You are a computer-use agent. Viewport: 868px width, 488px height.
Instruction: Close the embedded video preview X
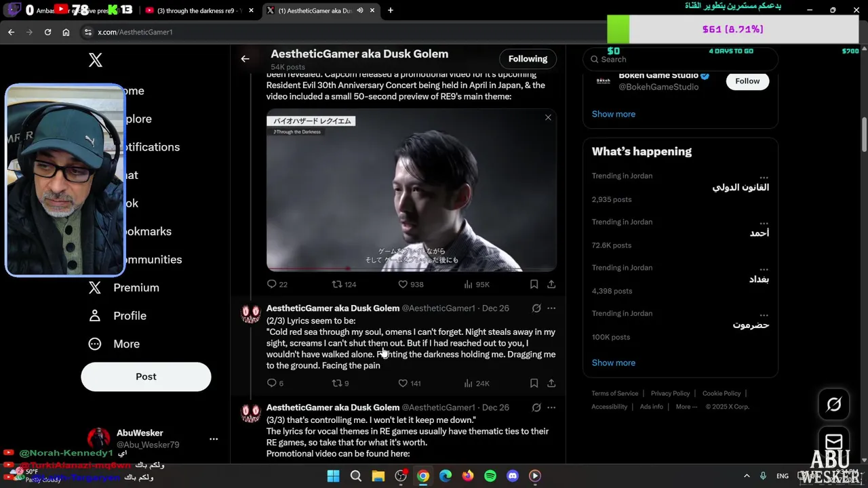tap(548, 117)
